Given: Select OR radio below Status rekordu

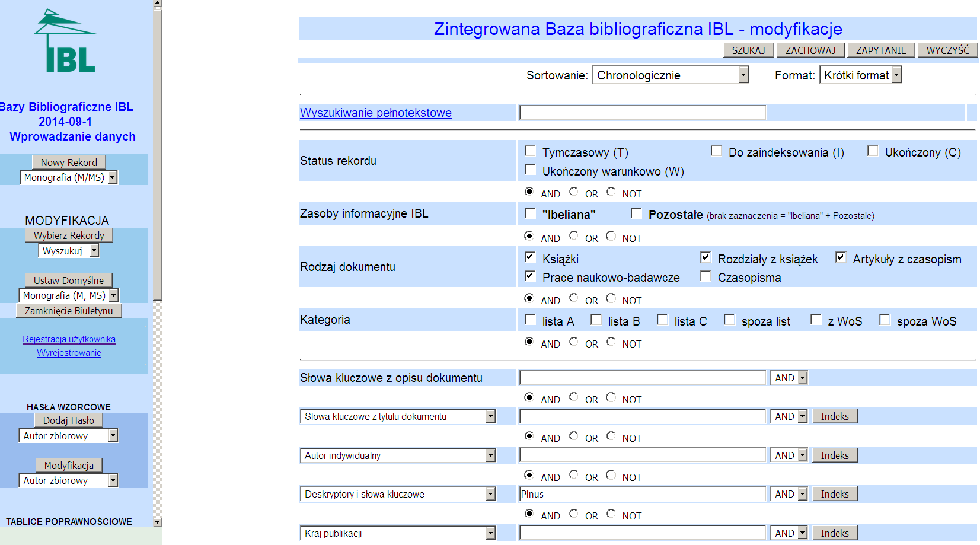Looking at the screenshot, I should pyautogui.click(x=573, y=192).
